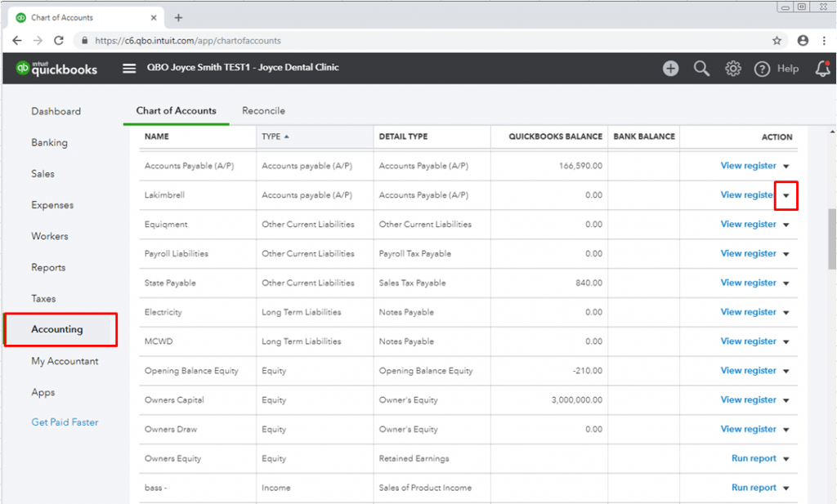
Task: Click the -210.00 balance cell
Action: [587, 371]
